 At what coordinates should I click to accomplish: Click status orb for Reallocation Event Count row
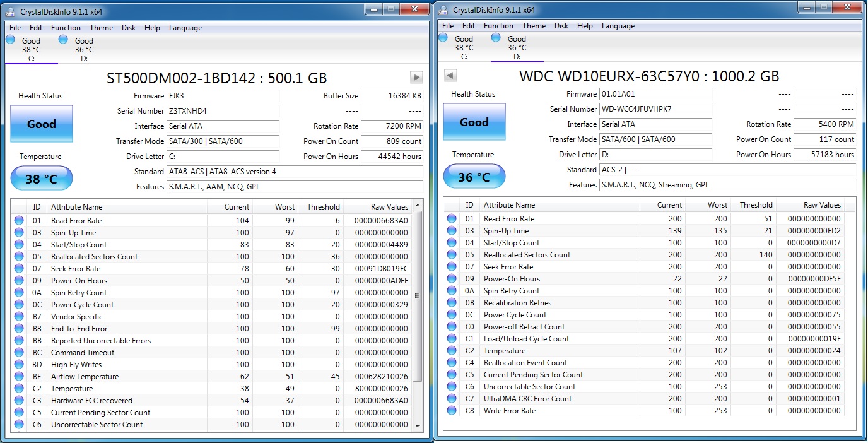click(x=452, y=363)
